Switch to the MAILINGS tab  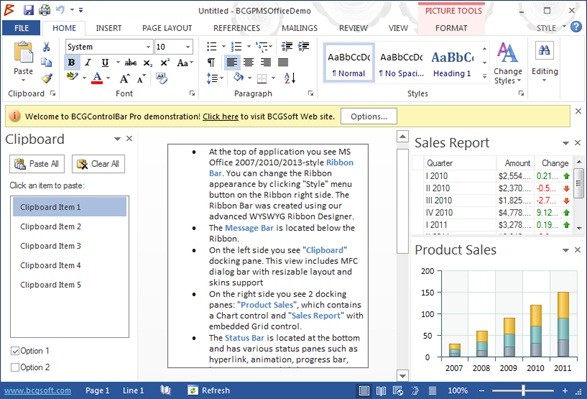coord(299,28)
